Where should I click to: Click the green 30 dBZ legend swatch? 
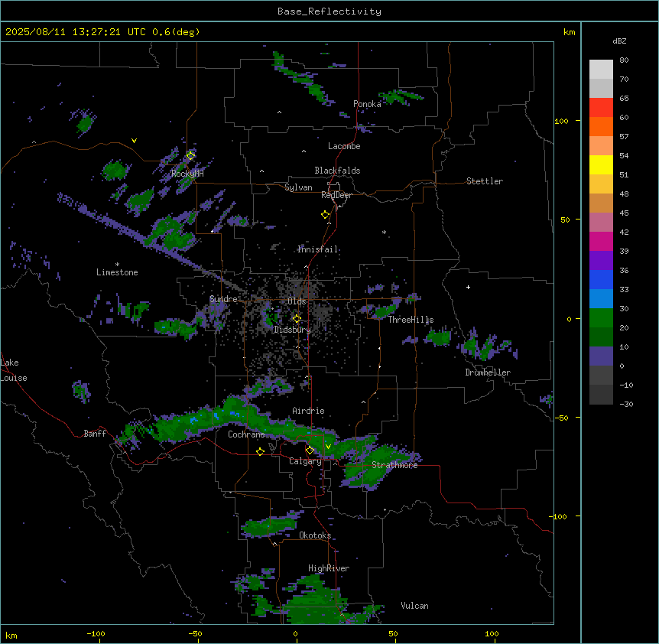click(x=601, y=318)
